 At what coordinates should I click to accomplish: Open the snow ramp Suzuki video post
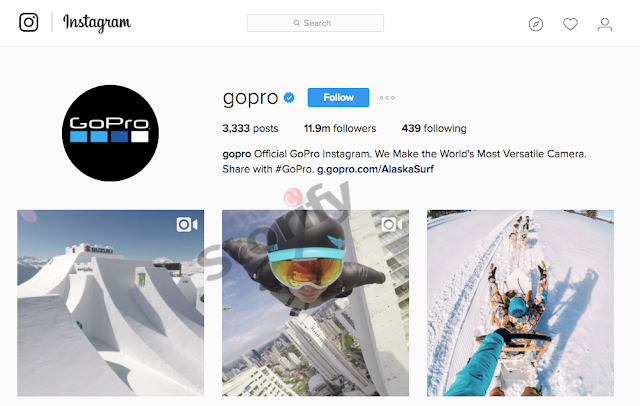pyautogui.click(x=111, y=303)
